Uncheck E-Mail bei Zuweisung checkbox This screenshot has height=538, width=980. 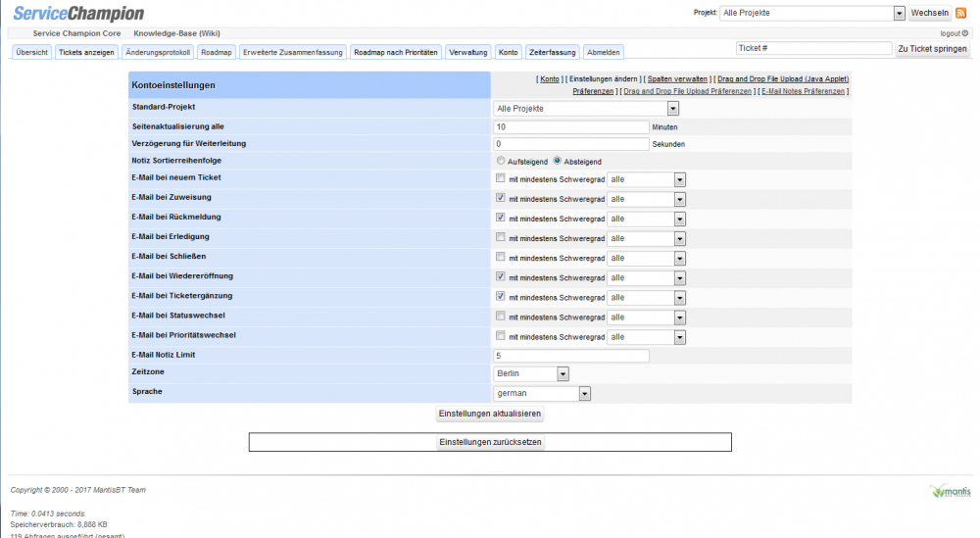[x=500, y=197]
